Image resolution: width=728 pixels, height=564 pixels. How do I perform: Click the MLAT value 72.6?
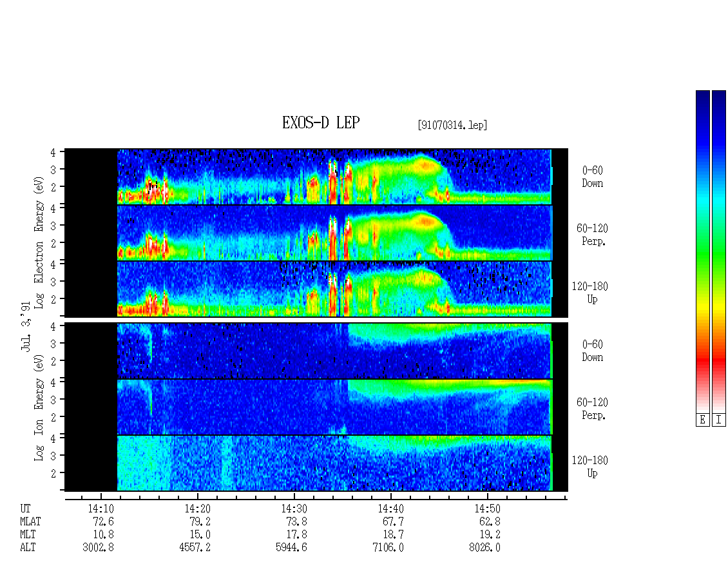pyautogui.click(x=103, y=521)
